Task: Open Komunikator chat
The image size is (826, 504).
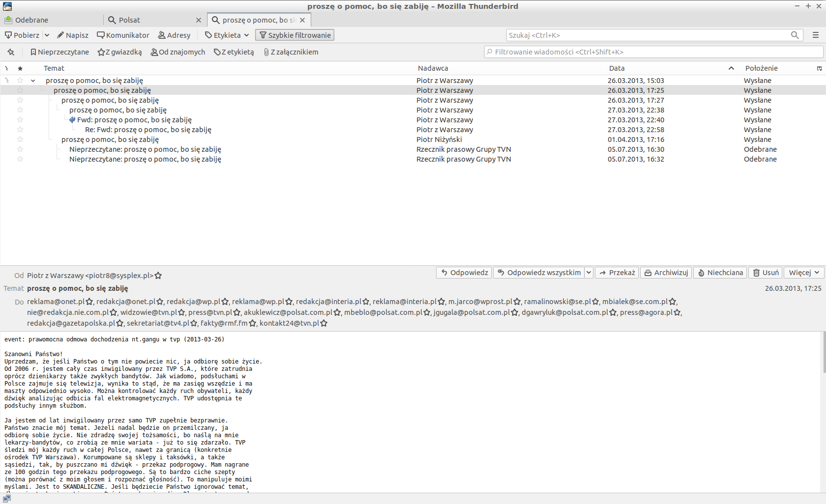Action: [123, 35]
